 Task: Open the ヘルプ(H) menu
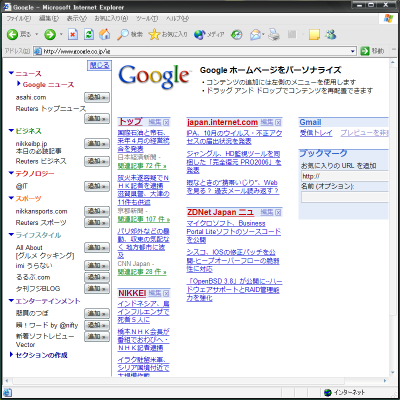point(177,18)
